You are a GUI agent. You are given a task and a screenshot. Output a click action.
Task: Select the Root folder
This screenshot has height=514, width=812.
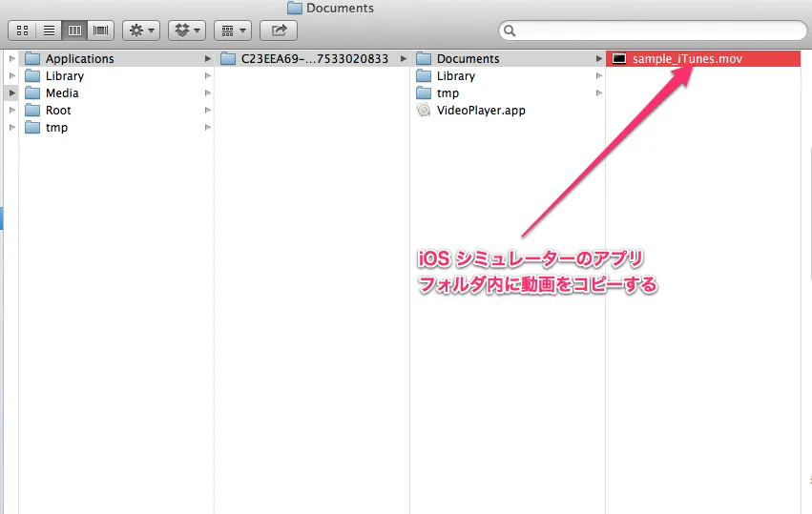click(116, 111)
